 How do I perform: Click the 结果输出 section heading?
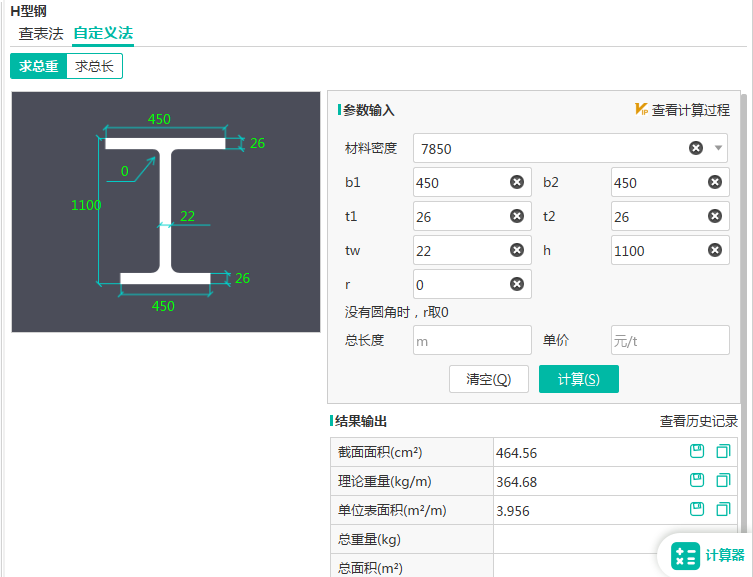(x=361, y=421)
